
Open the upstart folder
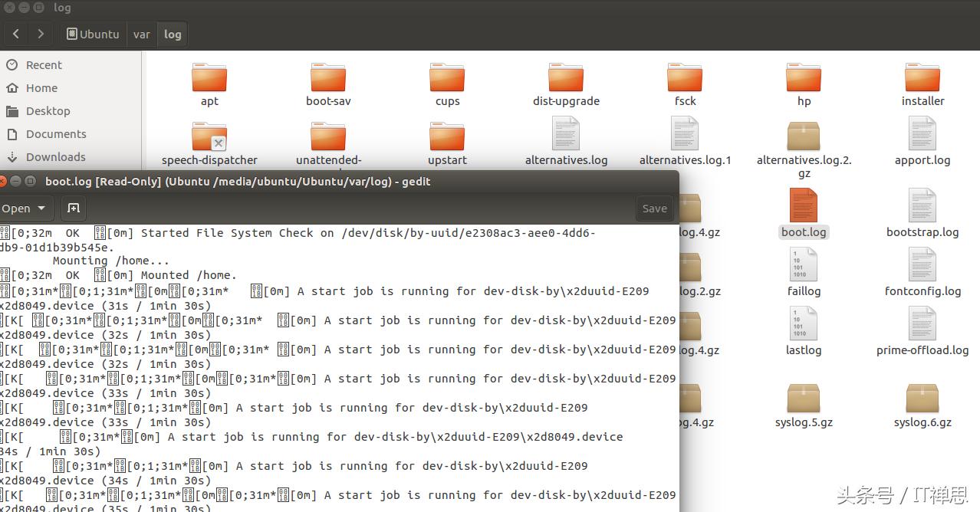coord(447,139)
